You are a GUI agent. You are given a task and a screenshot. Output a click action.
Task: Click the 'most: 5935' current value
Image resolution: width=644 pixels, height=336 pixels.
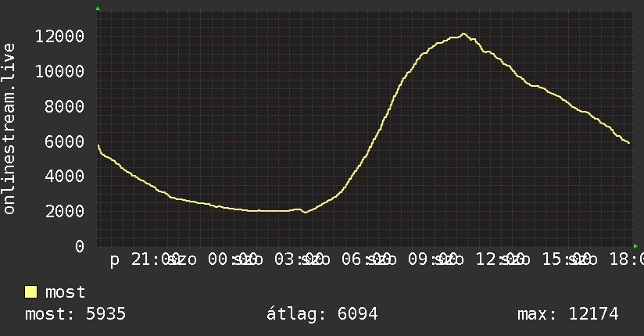click(75, 314)
